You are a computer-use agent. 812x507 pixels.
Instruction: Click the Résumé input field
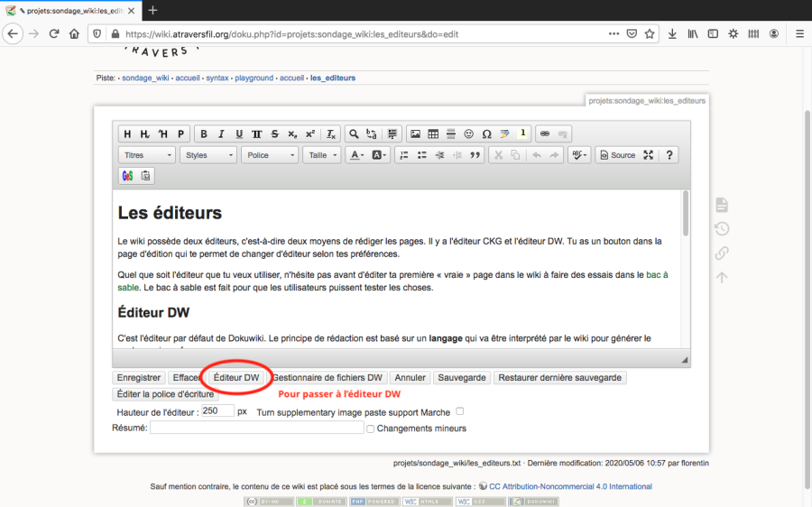pyautogui.click(x=256, y=428)
